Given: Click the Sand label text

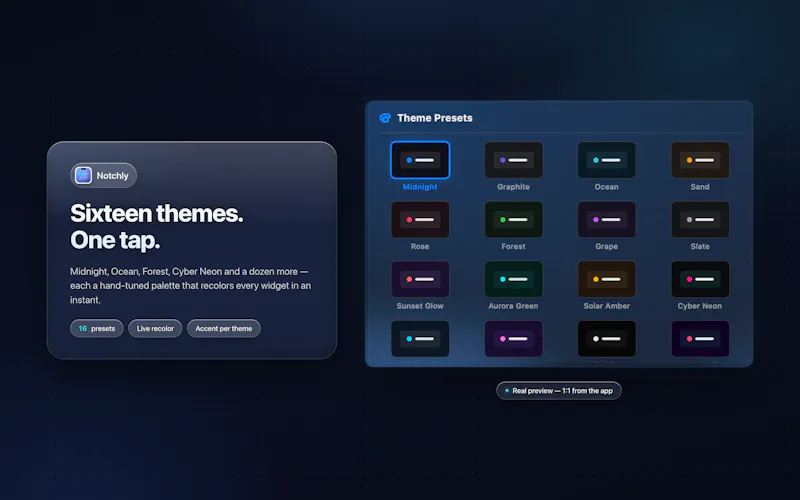Looking at the screenshot, I should click(x=700, y=187).
